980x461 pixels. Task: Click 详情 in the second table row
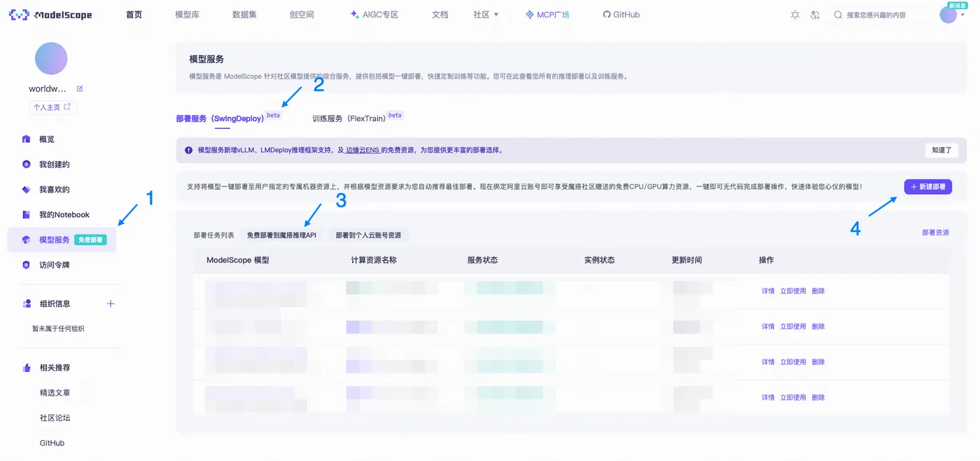click(768, 326)
